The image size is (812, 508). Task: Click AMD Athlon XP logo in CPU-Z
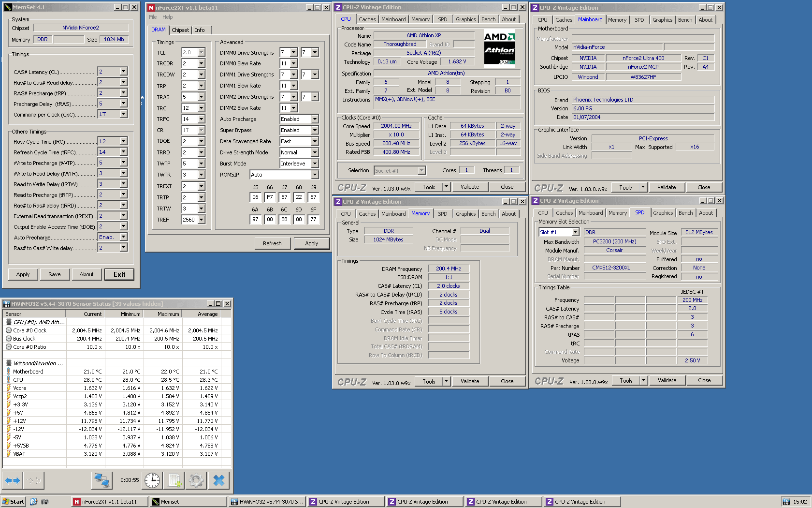click(500, 48)
